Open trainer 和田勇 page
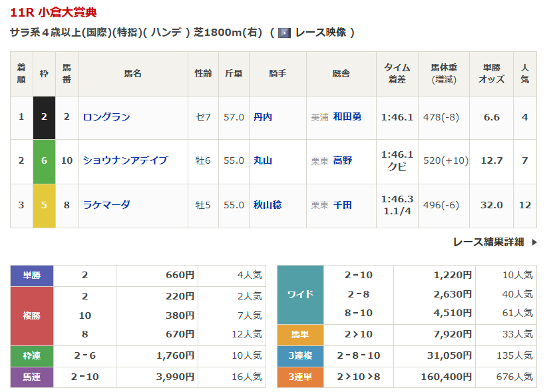The image size is (547, 392). (347, 117)
